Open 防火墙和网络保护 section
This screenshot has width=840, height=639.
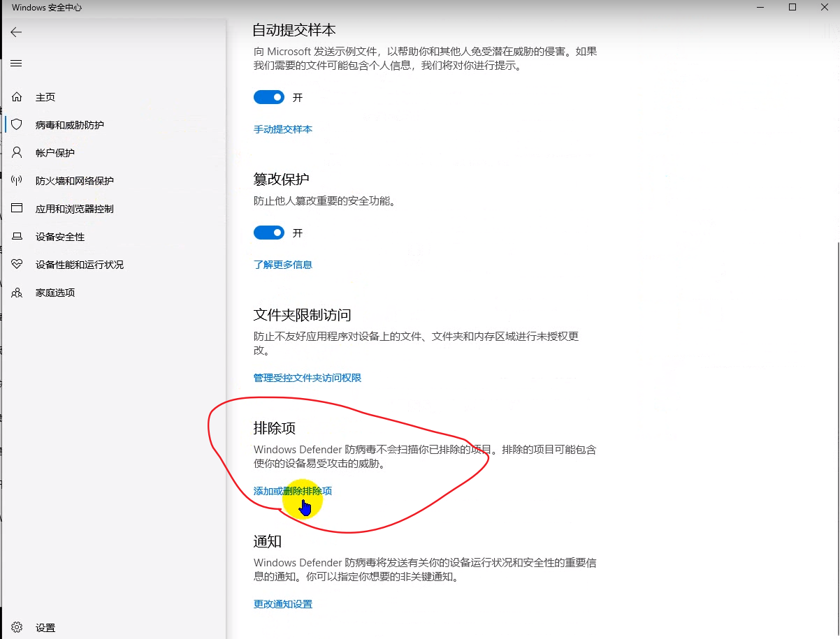[75, 181]
